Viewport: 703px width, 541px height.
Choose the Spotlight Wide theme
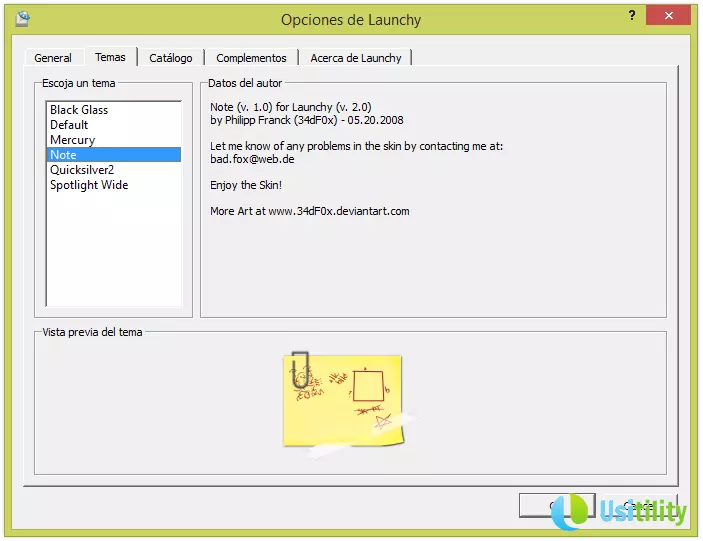pyautogui.click(x=89, y=185)
